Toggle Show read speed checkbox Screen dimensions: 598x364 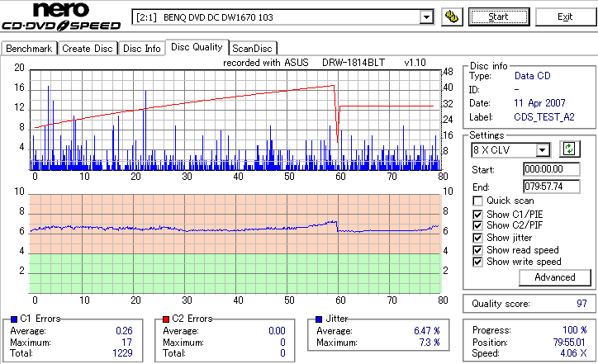[x=477, y=250]
